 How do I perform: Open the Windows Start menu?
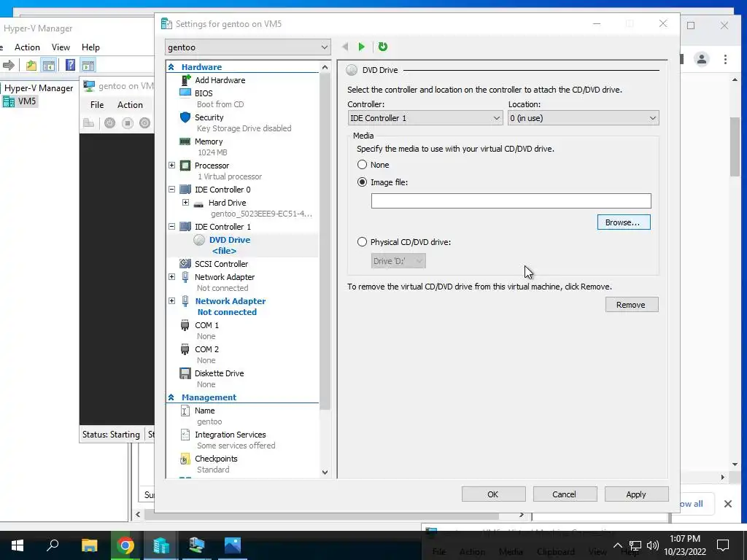tap(18, 545)
